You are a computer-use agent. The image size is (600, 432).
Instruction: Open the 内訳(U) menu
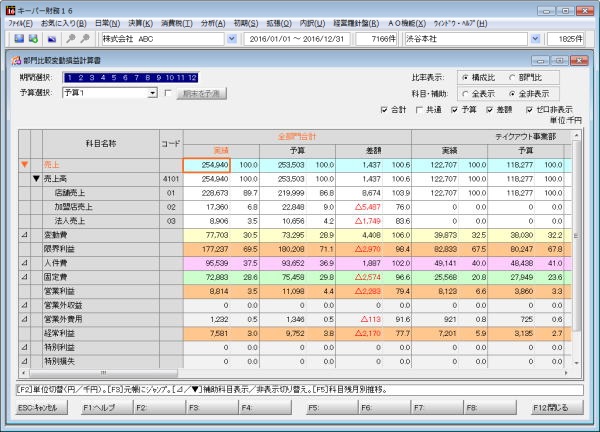(312, 24)
